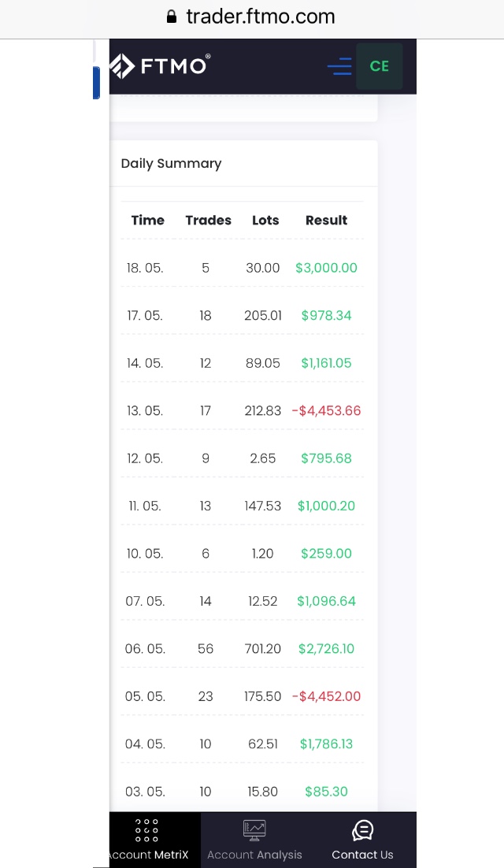The height and width of the screenshot is (868, 504).
Task: Tap the Account MetriX grid icon
Action: coord(147,830)
